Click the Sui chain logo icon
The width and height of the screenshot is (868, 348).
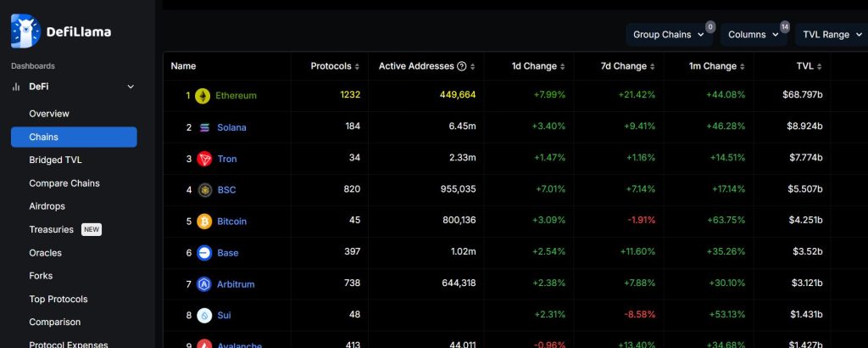[x=203, y=316]
